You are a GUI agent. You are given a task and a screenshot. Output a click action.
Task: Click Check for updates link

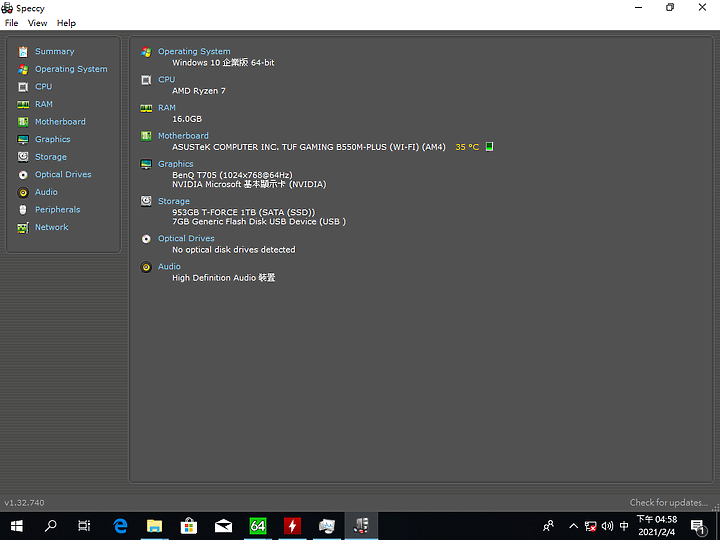(669, 503)
